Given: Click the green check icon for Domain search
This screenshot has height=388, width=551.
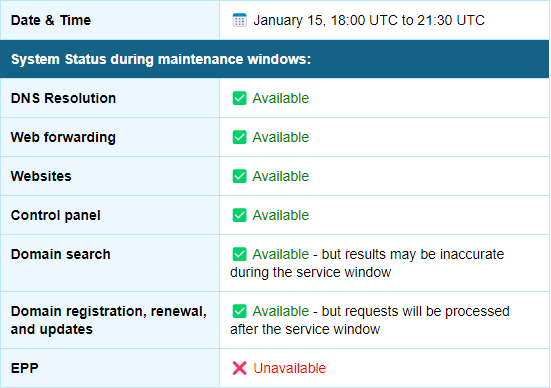Looking at the screenshot, I should (x=239, y=254).
